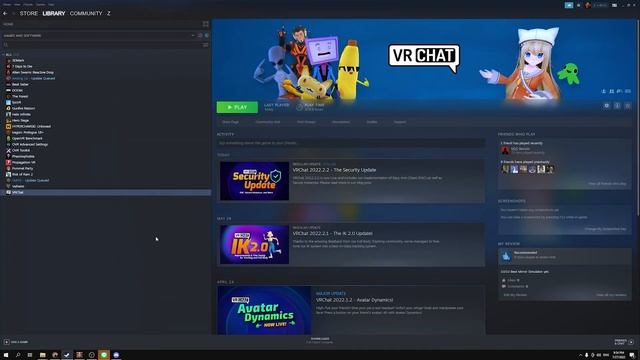Click the recently played friend's avatar
Screen dimensions: 640x360
pyautogui.click(x=505, y=151)
